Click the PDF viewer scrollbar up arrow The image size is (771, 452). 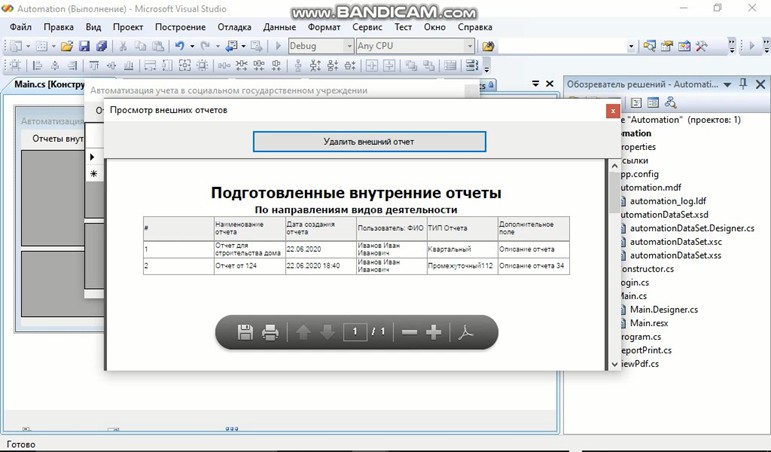615,166
